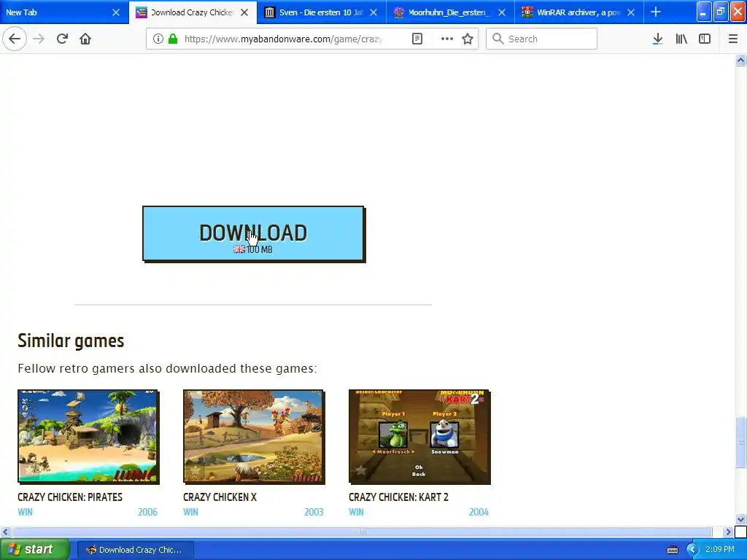Switch to WinRAR archiver tab
The width and height of the screenshot is (747, 560).
(572, 12)
